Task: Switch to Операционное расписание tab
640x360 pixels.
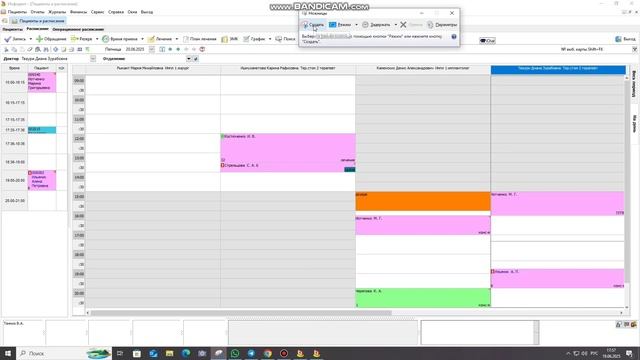Action: pos(78,29)
